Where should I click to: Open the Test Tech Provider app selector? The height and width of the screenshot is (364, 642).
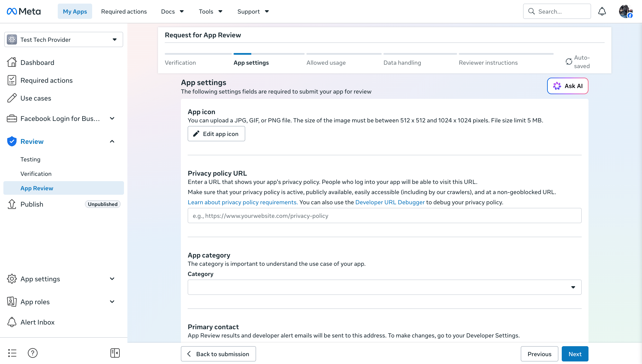pyautogui.click(x=63, y=39)
